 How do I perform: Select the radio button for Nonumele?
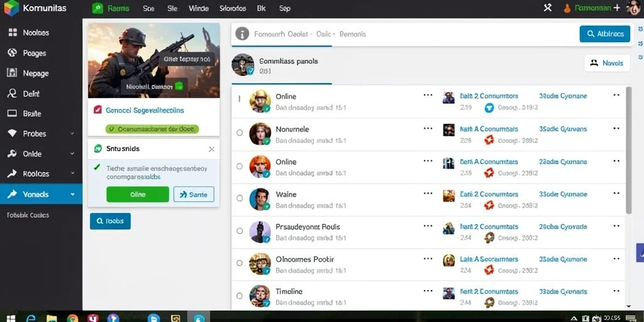click(x=240, y=133)
